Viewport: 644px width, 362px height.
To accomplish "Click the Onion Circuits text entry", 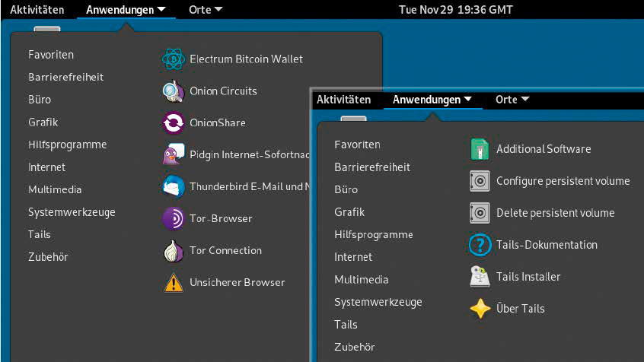I will (x=223, y=91).
